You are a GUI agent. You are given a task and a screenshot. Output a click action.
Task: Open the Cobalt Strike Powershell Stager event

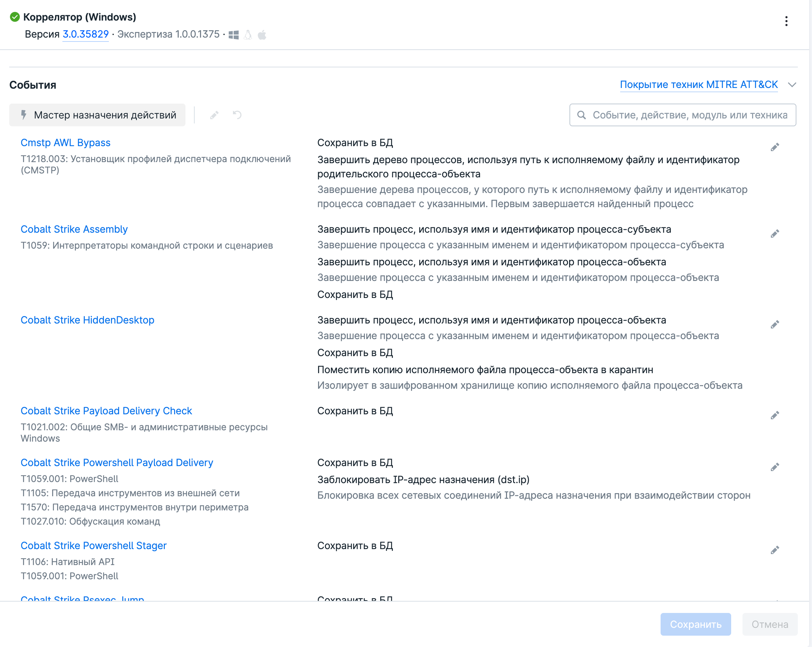pyautogui.click(x=93, y=546)
